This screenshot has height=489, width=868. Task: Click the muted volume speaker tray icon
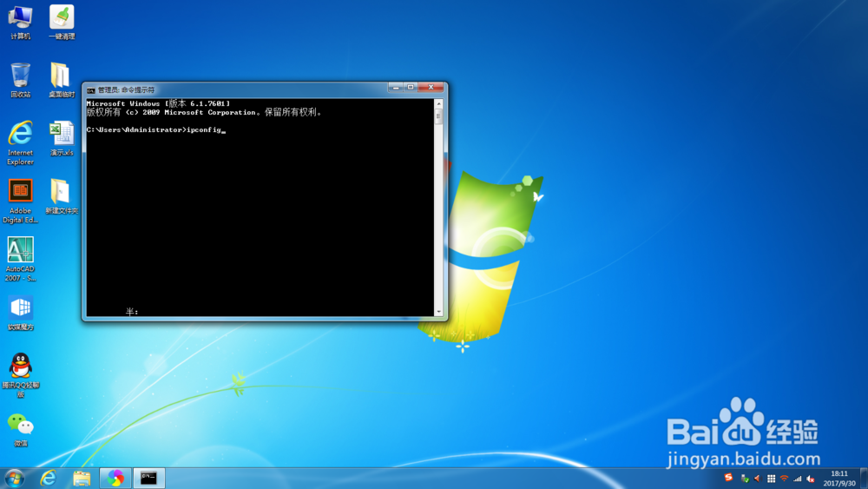[811, 479]
